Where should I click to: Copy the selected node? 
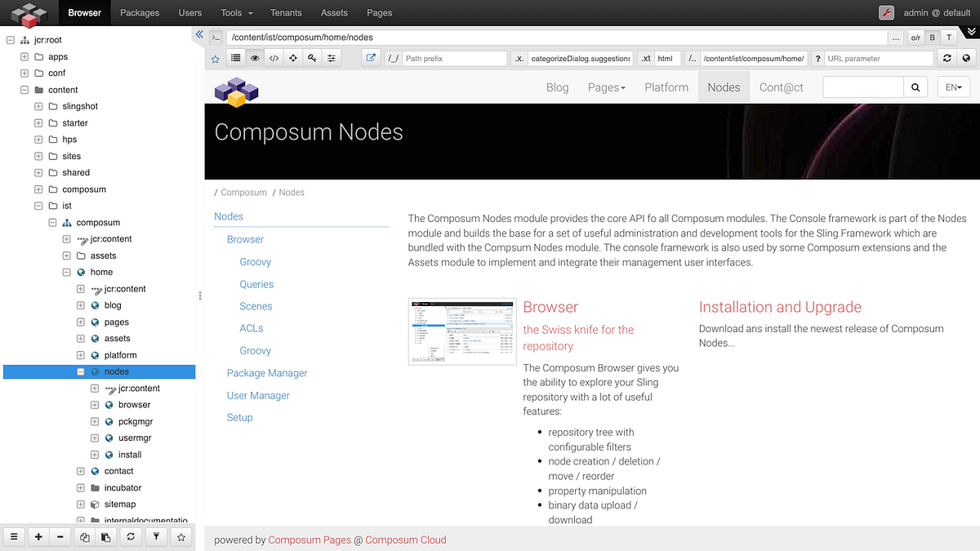click(x=85, y=536)
